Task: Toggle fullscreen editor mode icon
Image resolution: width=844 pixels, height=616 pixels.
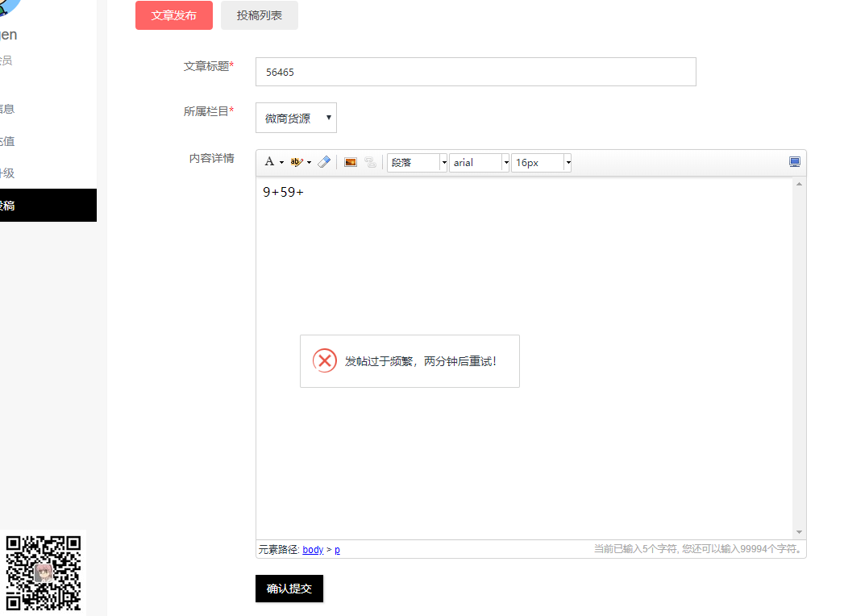Action: pyautogui.click(x=795, y=162)
